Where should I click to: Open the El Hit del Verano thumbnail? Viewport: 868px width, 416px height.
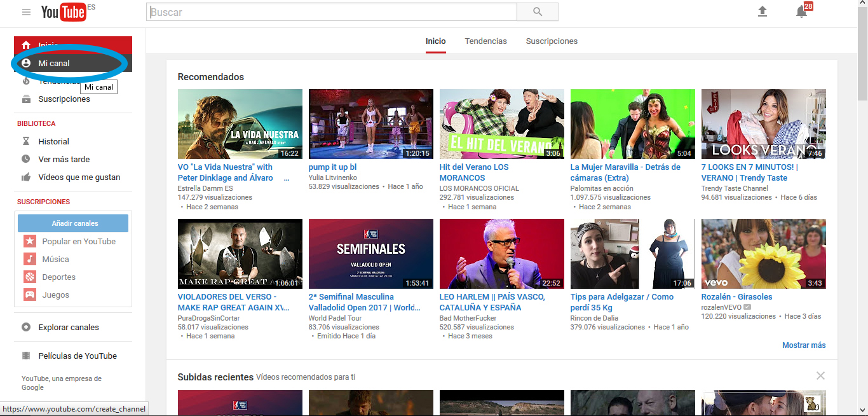[502, 124]
